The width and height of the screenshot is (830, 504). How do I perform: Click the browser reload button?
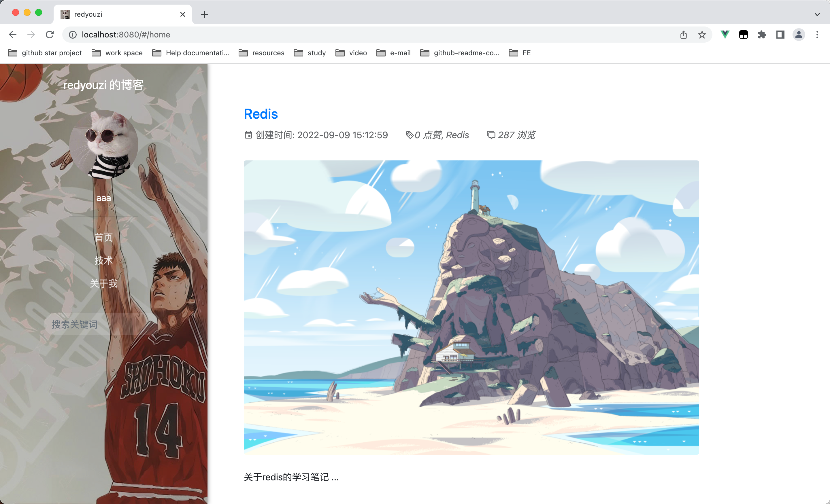tap(50, 35)
